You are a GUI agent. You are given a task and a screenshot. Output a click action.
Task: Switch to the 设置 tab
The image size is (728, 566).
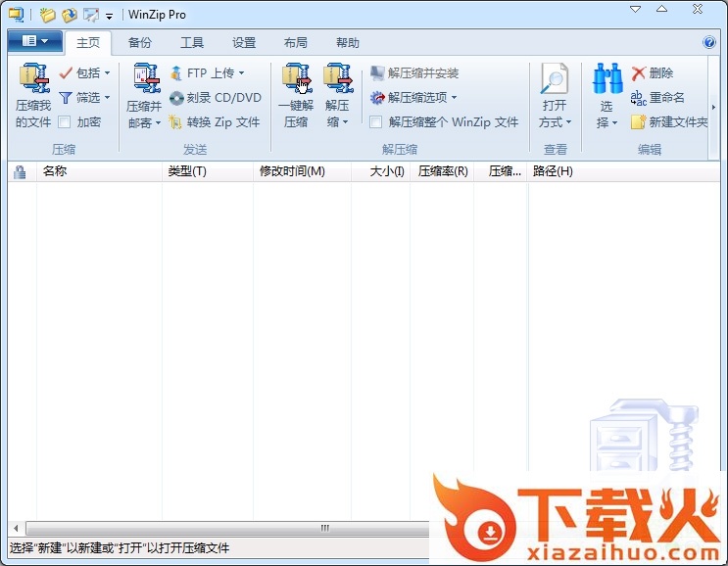point(244,43)
